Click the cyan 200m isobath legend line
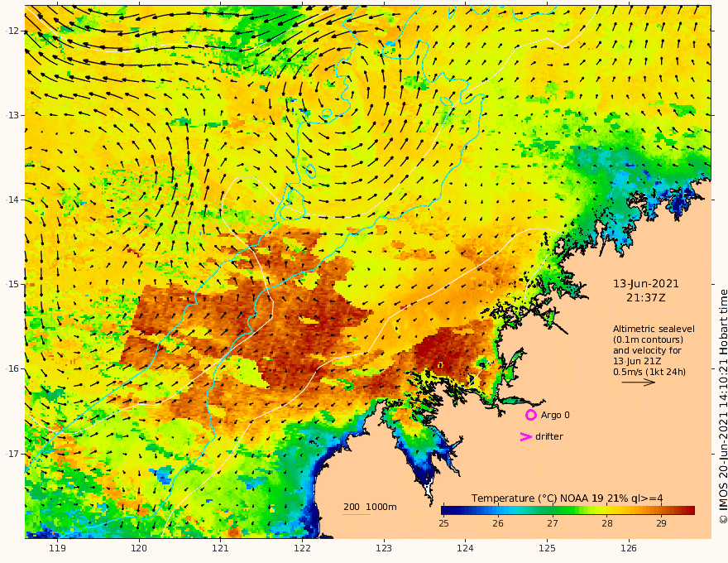728x563 pixels. [x=357, y=514]
